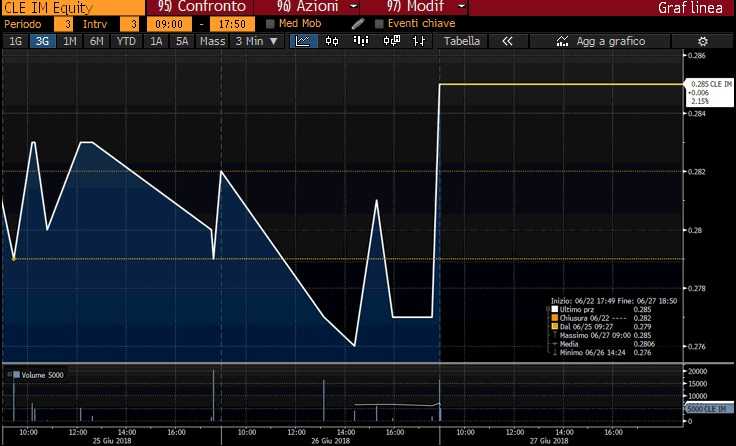This screenshot has width=736, height=446.
Task: Click the 25 Giu 2018 date label
Action: pos(112,441)
